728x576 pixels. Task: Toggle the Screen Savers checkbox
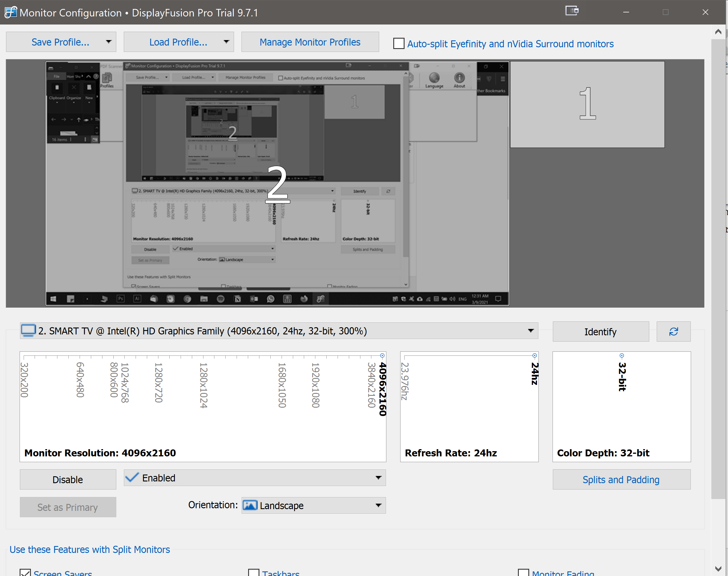[x=25, y=573]
